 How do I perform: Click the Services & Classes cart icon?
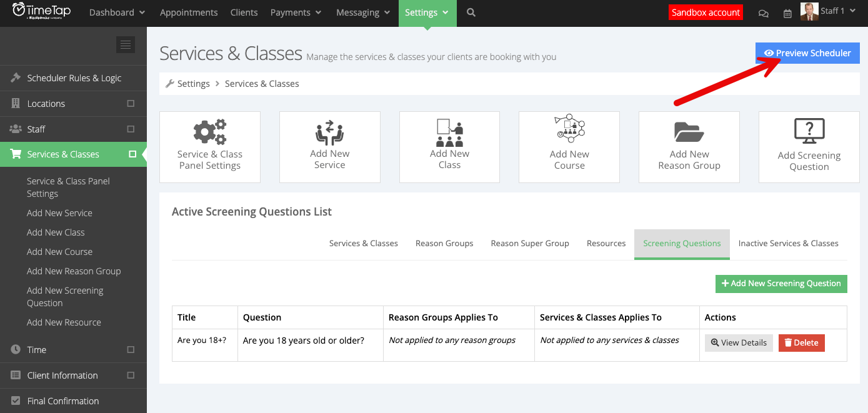point(16,154)
